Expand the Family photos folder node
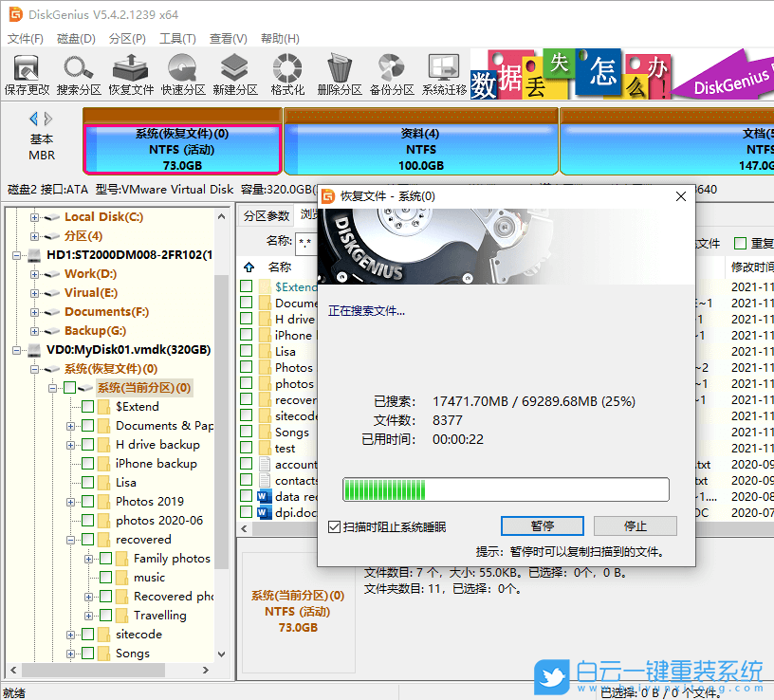This screenshot has width=774, height=700. coord(89,559)
